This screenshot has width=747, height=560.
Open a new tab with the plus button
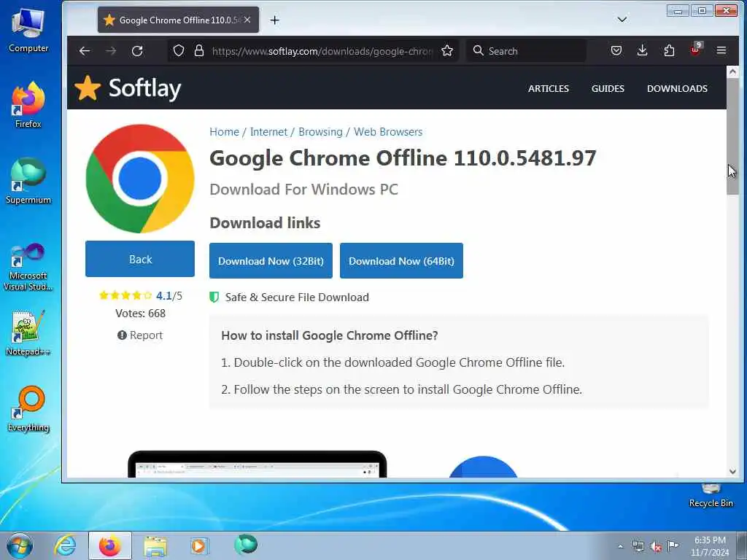[274, 20]
